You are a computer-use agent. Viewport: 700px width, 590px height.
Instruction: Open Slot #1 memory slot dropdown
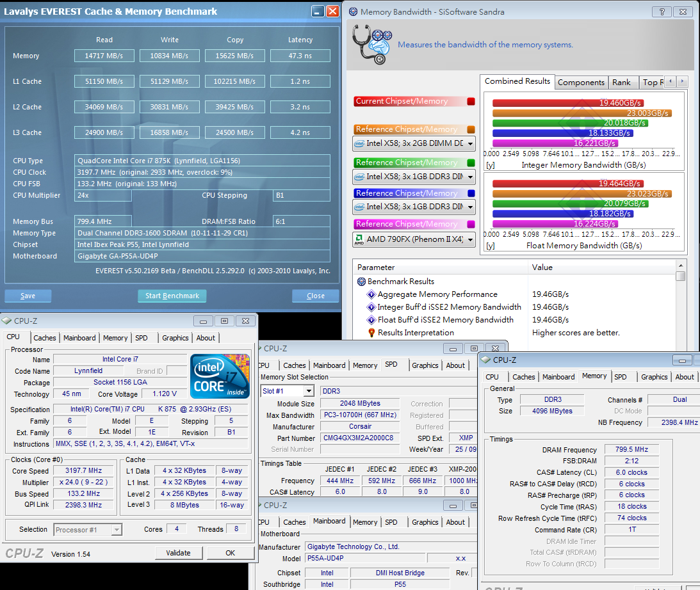tap(287, 391)
